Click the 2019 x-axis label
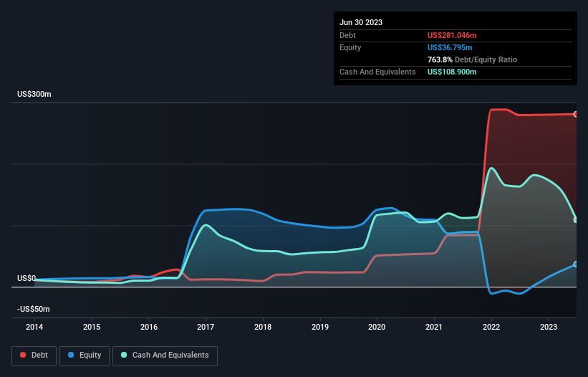Image resolution: width=588 pixels, height=377 pixels. click(x=320, y=327)
